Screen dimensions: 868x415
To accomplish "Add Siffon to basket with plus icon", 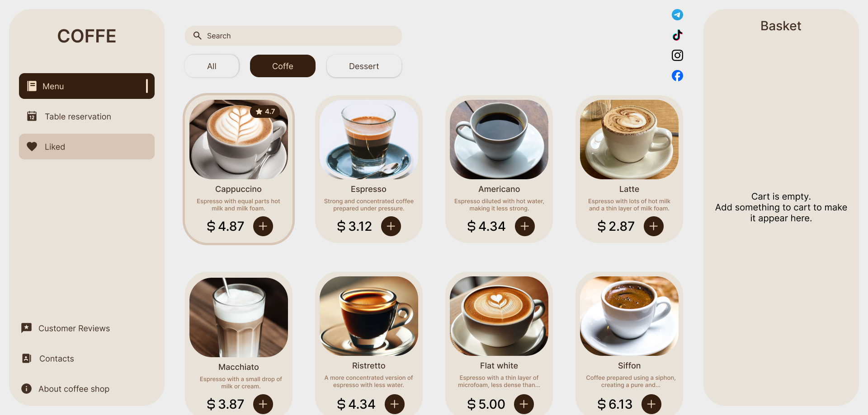I will (651, 404).
